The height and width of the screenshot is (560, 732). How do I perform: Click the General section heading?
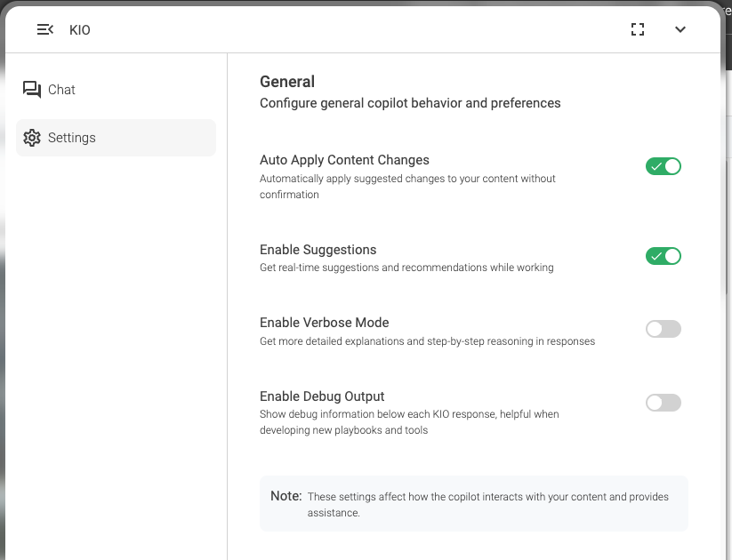pos(287,82)
